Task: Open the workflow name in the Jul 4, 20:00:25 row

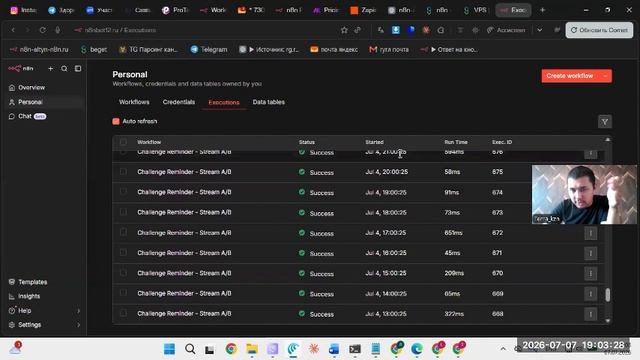Action: [x=184, y=172]
